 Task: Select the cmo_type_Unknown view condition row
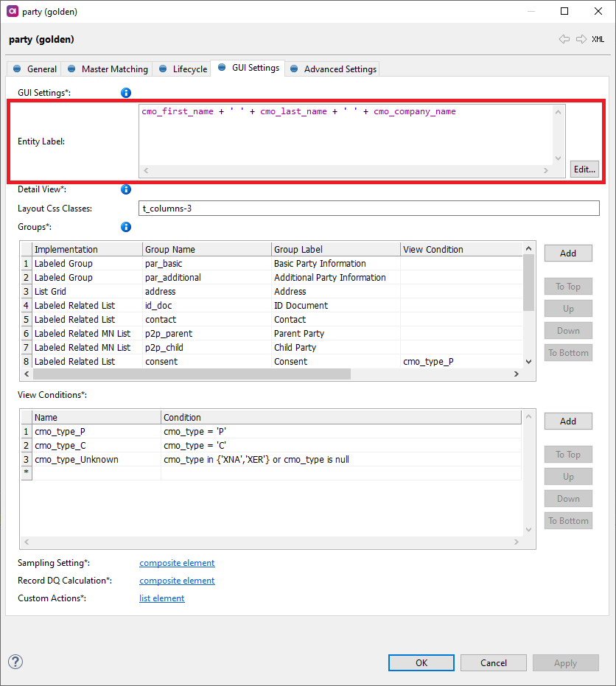pyautogui.click(x=77, y=459)
